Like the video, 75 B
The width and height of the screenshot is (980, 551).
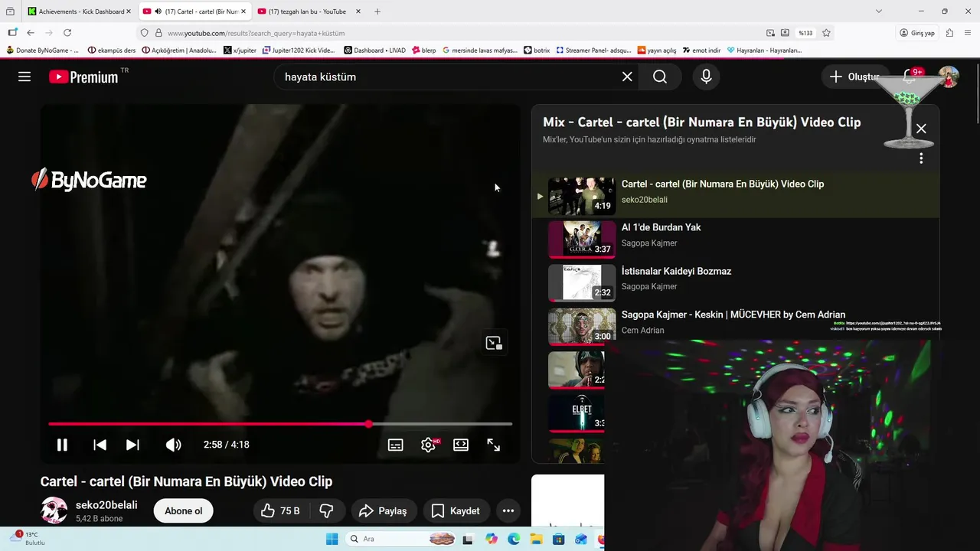click(280, 511)
